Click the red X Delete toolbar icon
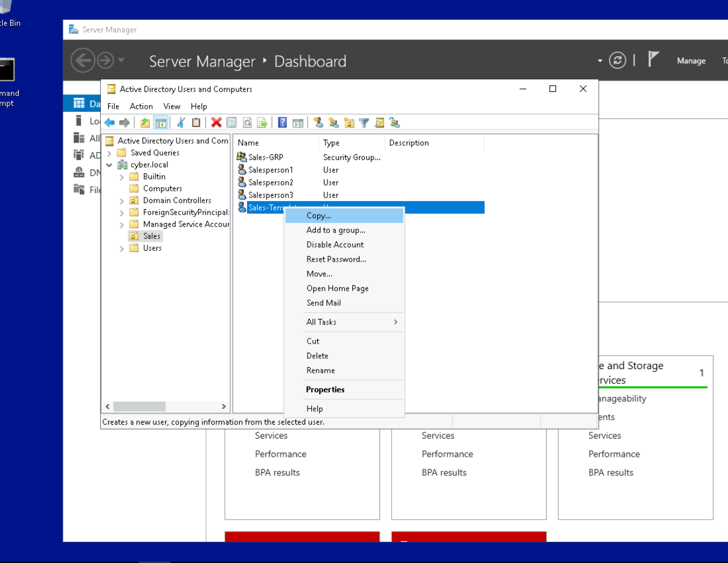Viewport: 728px width, 563px height. [216, 123]
